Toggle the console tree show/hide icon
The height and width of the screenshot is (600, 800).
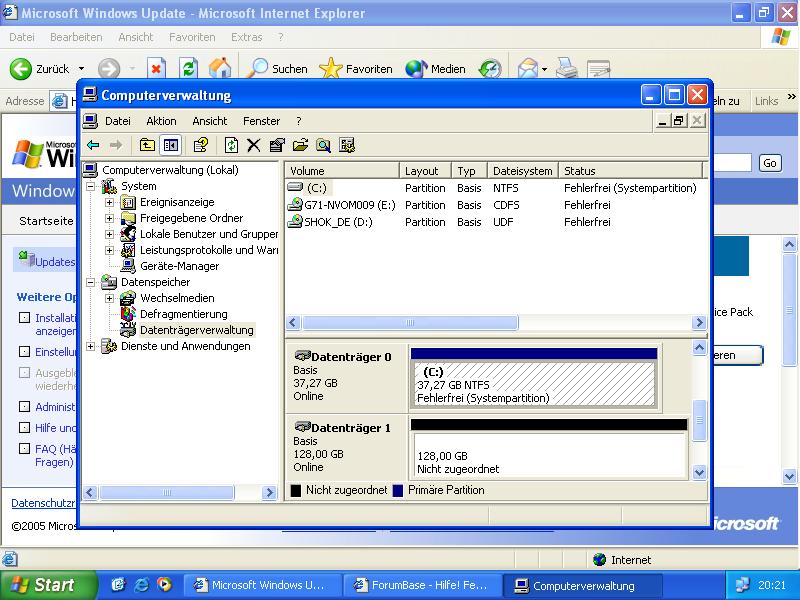(x=170, y=145)
